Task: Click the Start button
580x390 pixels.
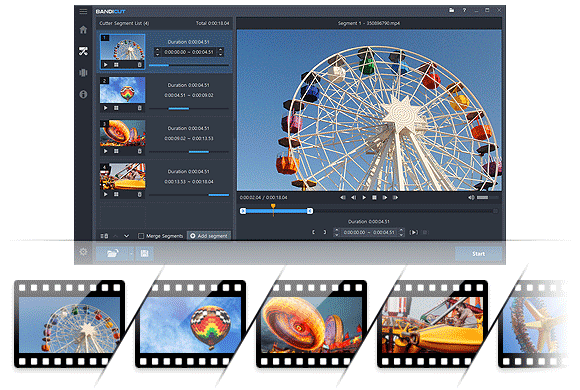Action: (x=478, y=254)
